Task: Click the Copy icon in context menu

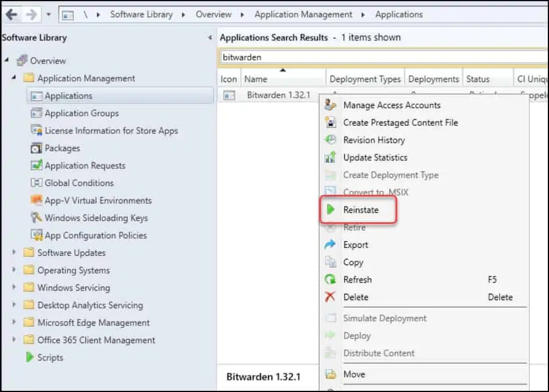Action: point(331,262)
